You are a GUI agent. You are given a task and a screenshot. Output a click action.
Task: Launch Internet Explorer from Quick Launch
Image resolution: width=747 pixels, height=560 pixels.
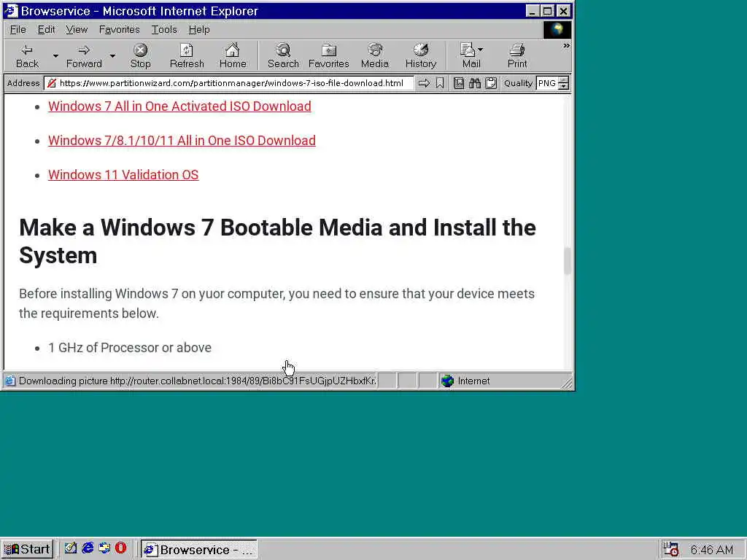point(88,548)
